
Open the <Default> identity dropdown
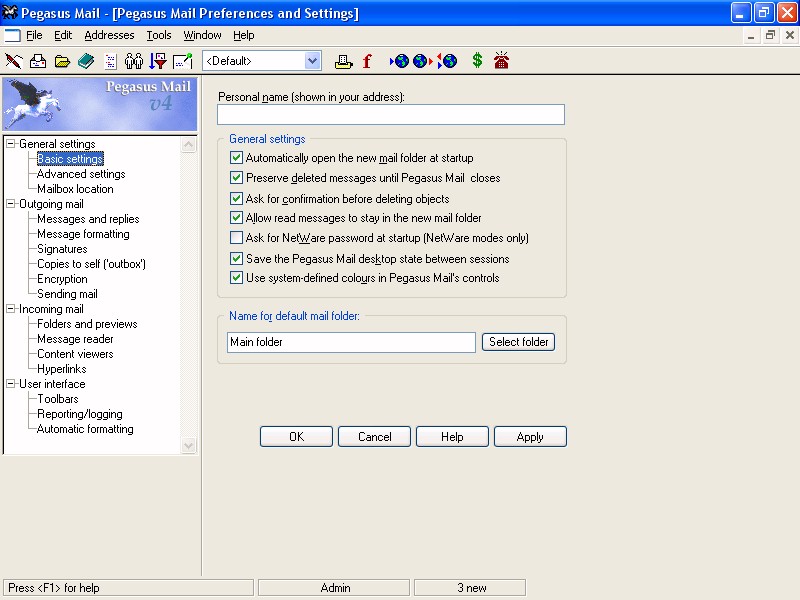(x=312, y=61)
